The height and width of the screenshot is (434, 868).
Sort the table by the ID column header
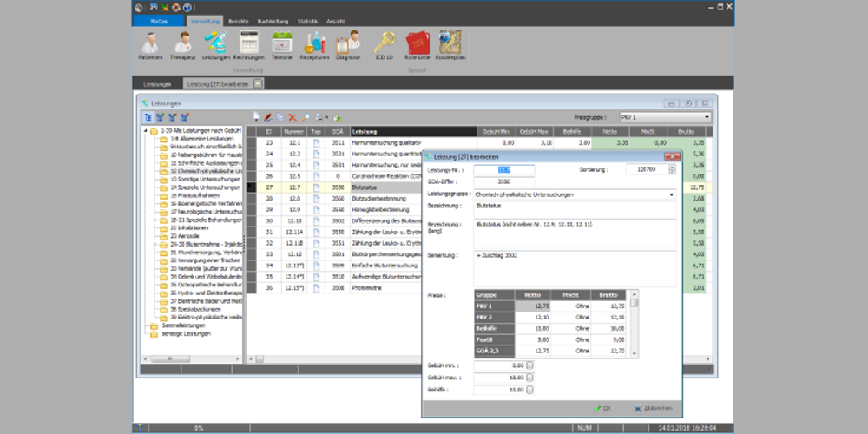click(269, 132)
